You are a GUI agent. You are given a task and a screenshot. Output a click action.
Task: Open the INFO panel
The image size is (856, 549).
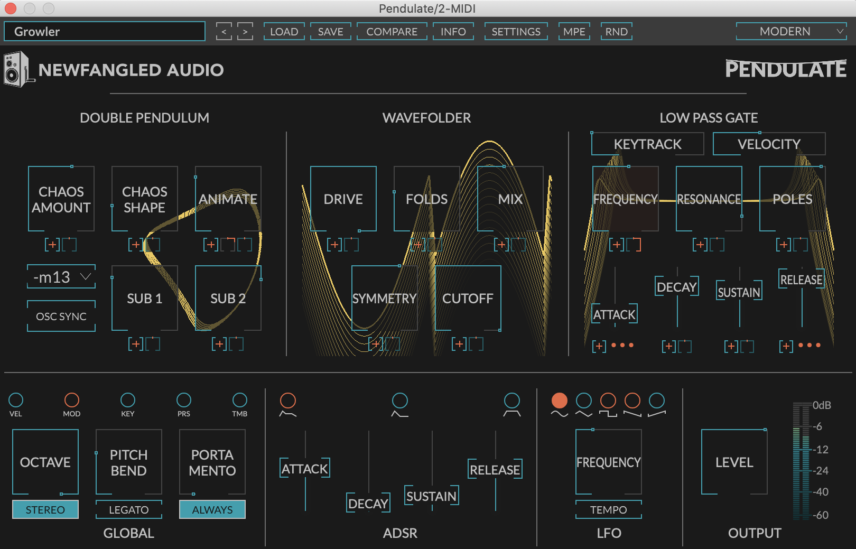pos(453,32)
